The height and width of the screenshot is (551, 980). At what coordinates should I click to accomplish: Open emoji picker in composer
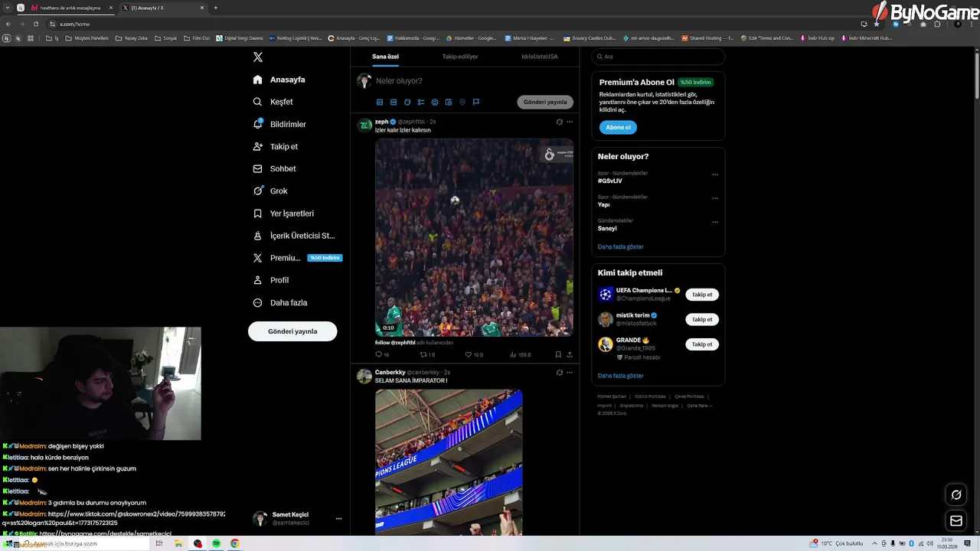(x=435, y=102)
